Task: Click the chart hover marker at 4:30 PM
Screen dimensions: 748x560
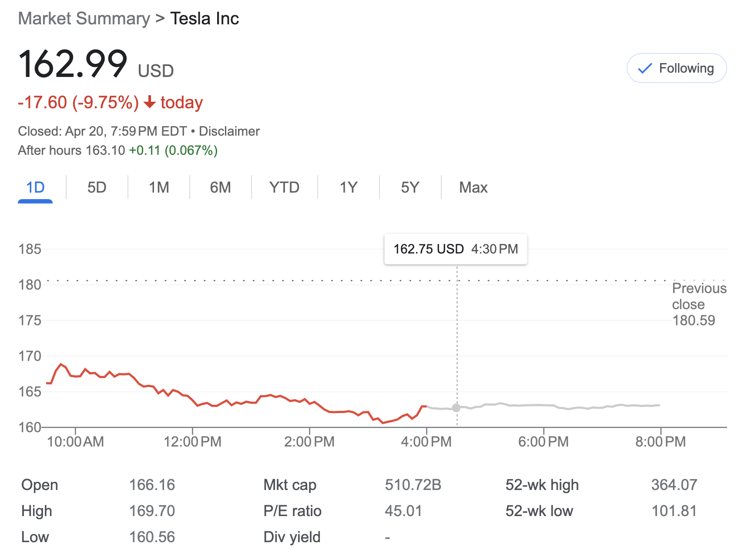Action: 456,407
